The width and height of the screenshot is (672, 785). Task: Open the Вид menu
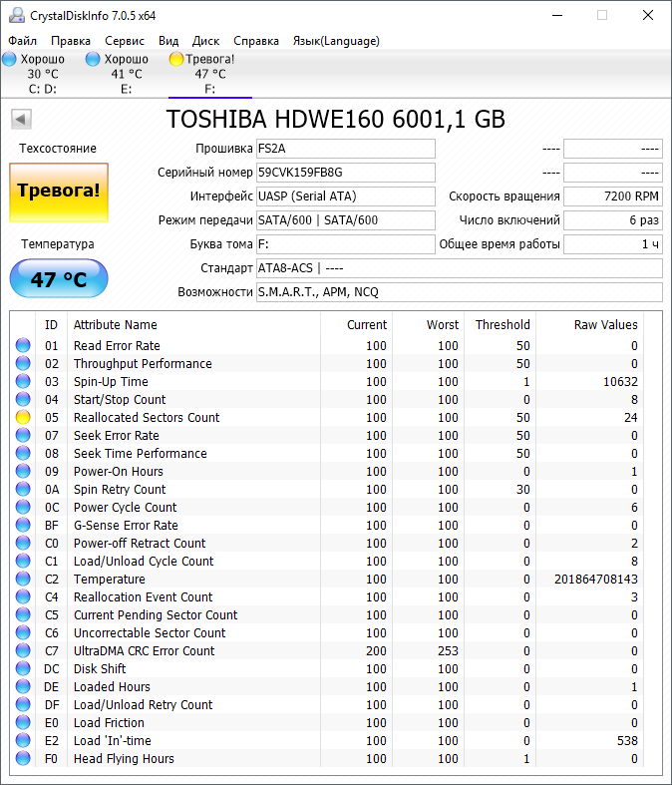click(x=168, y=41)
